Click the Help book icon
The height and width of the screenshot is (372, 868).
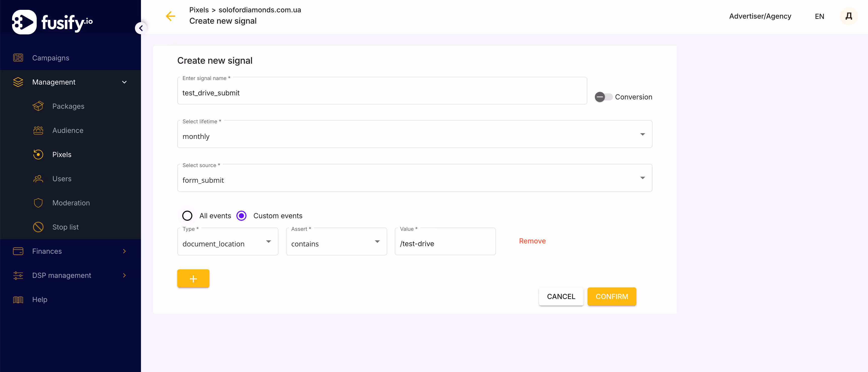(x=18, y=300)
